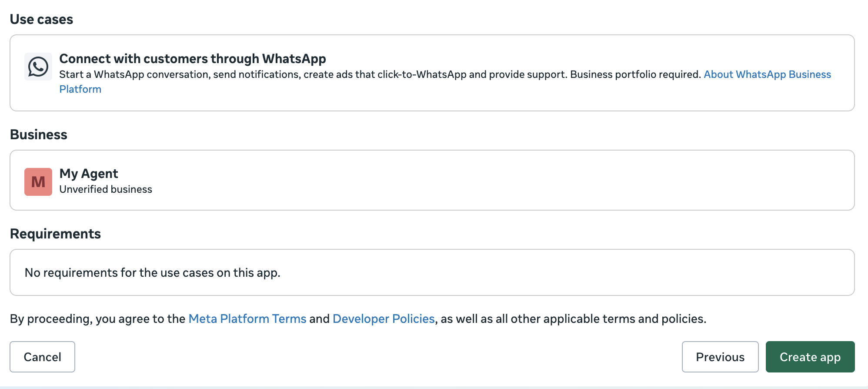Click the 'My Agent' business name
The height and width of the screenshot is (389, 868).
(x=89, y=174)
